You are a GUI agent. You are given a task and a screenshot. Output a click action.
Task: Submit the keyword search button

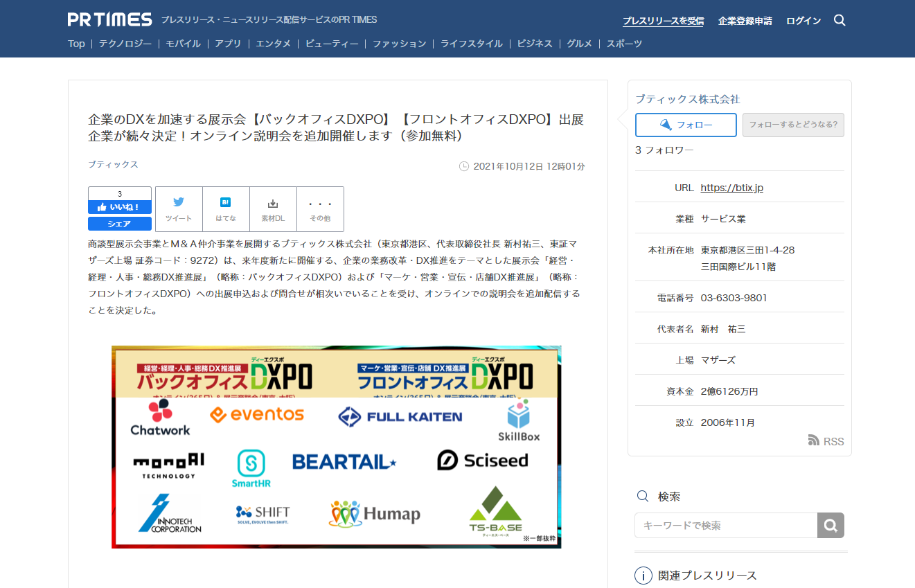(x=830, y=525)
